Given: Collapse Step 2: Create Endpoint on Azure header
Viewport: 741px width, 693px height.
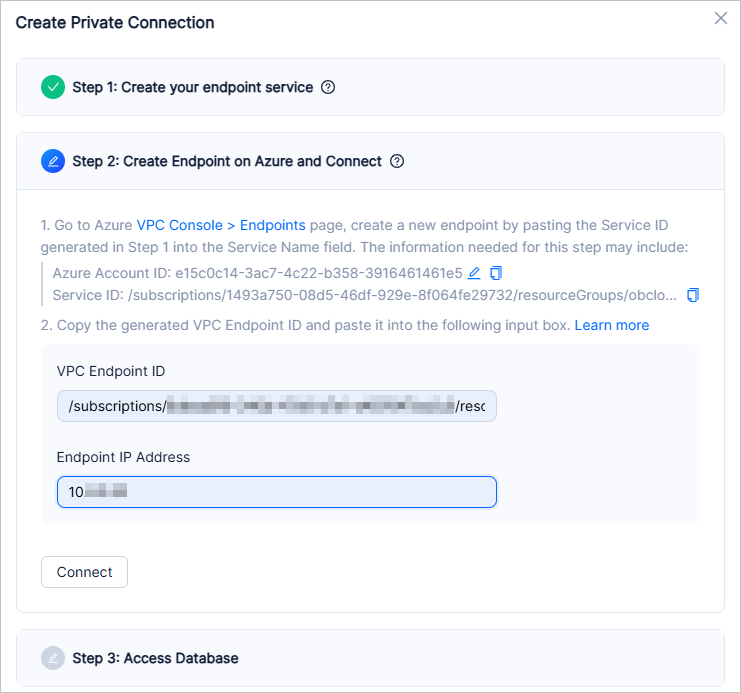Looking at the screenshot, I should (227, 161).
